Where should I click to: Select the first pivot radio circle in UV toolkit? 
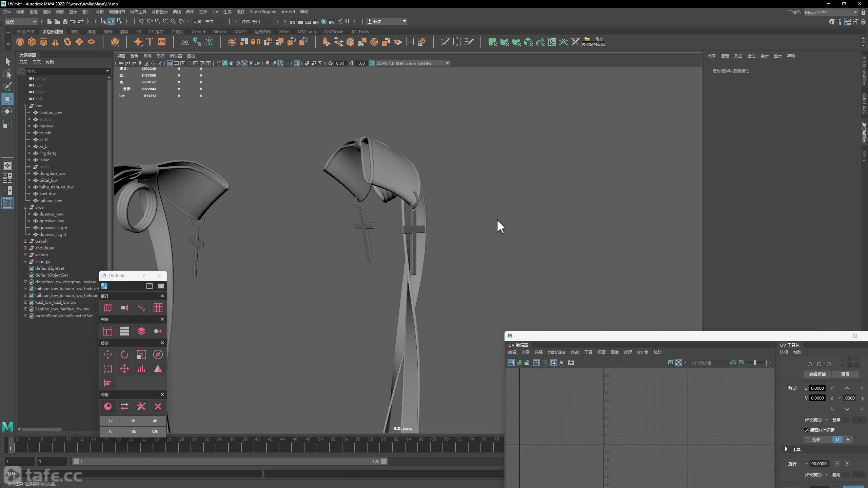[810, 364]
